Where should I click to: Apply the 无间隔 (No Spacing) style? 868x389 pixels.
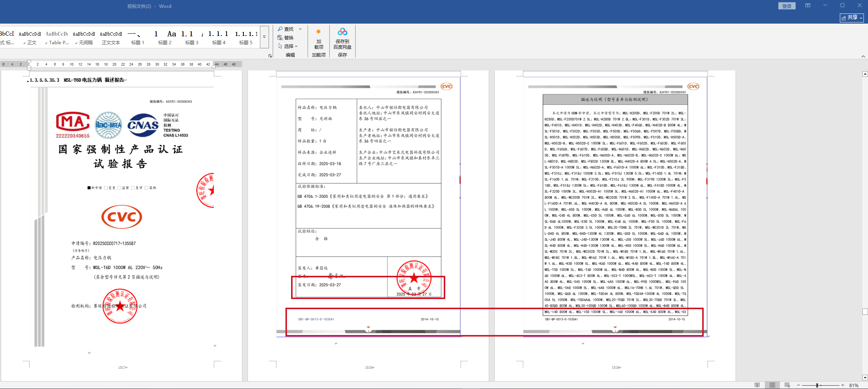[x=84, y=37]
